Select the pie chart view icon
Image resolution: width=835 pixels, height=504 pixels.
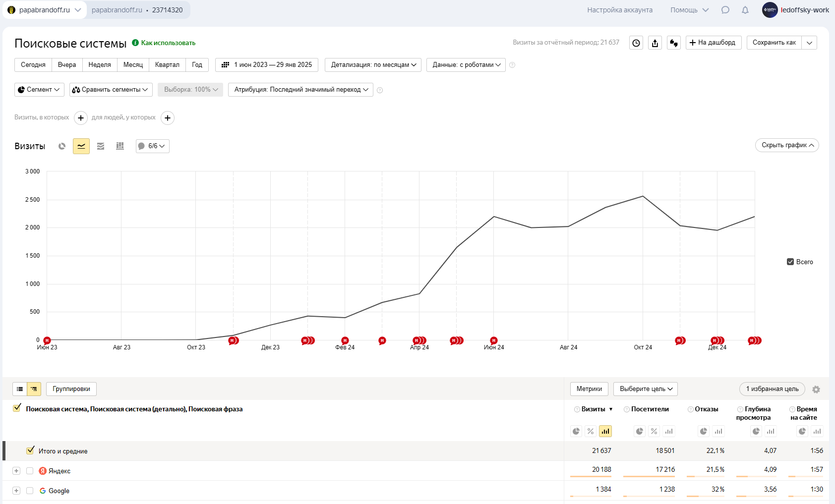(62, 146)
